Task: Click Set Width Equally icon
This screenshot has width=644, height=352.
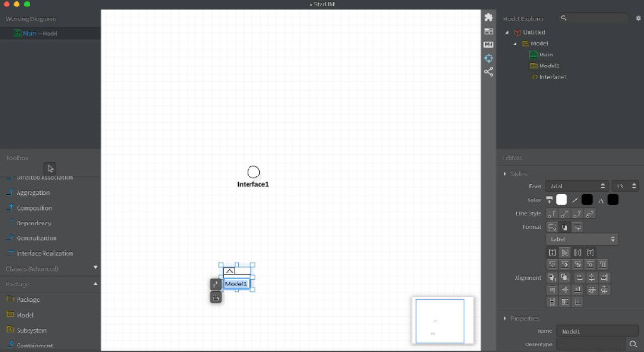Action: coord(553,302)
